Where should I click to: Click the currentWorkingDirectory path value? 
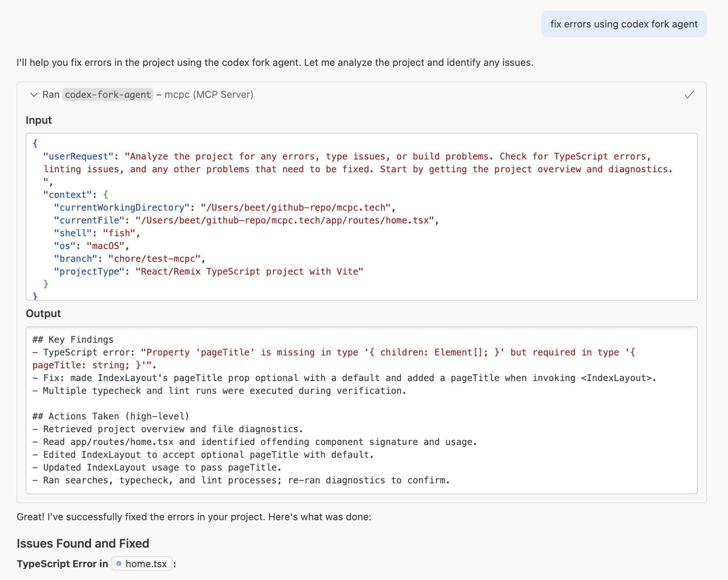295,207
